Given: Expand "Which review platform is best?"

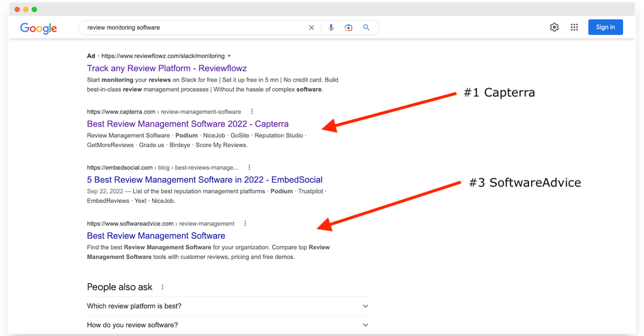Looking at the screenshot, I should 228,306.
